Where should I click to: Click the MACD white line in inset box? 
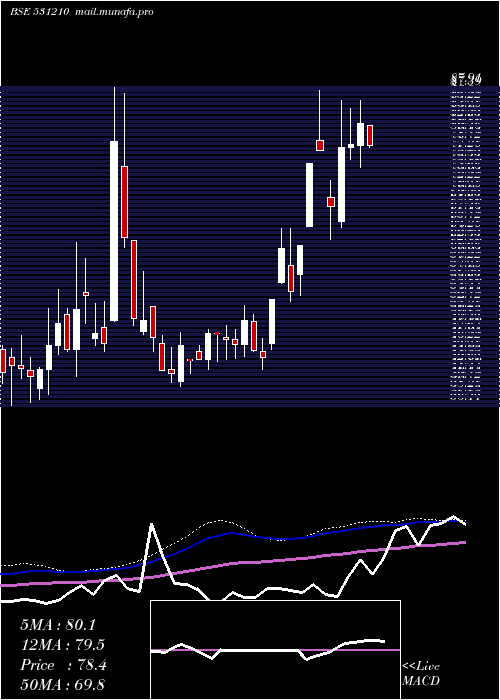[x=268, y=649]
